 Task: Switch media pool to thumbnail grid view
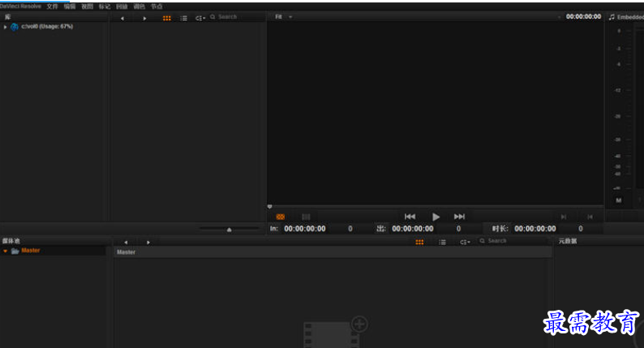[x=419, y=243]
